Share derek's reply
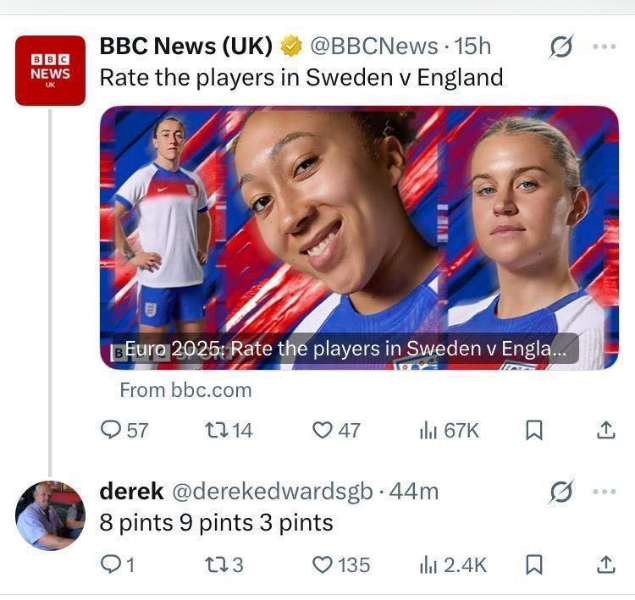This screenshot has height=600, width=635. (606, 564)
